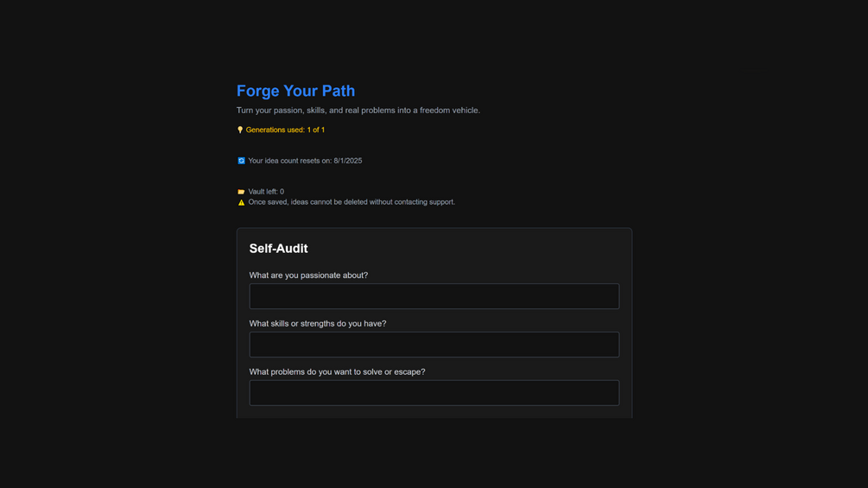
Task: Click the Forge Your Path heading
Action: click(x=295, y=91)
